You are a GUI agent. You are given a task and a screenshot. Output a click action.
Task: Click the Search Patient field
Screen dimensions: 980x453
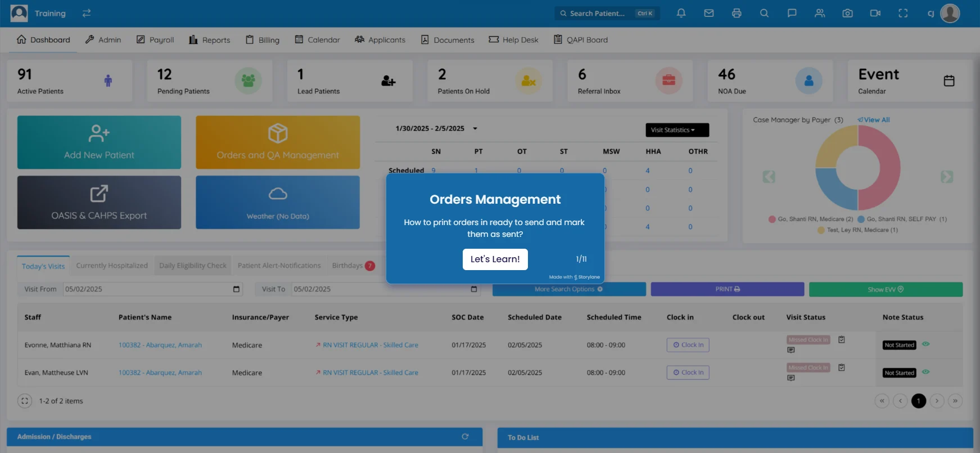607,13
